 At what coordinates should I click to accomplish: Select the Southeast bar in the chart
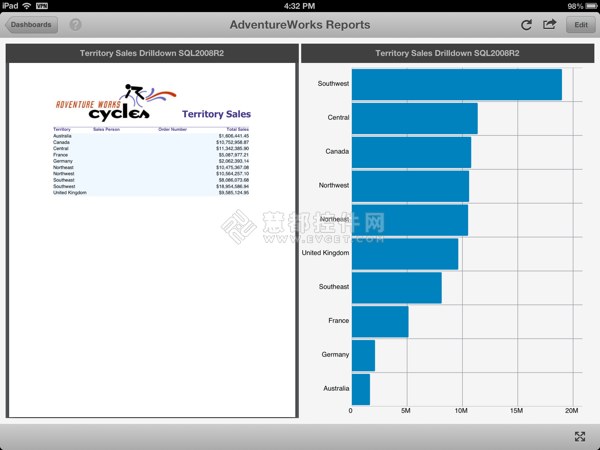(x=397, y=288)
